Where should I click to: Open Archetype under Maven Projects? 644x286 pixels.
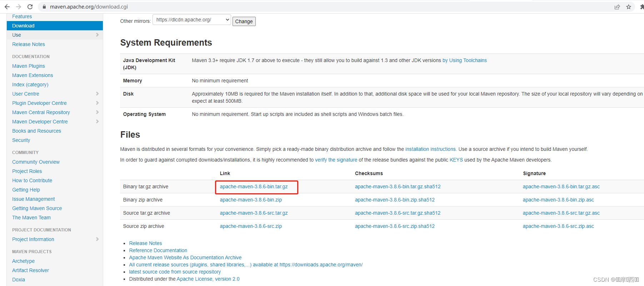tap(23, 261)
